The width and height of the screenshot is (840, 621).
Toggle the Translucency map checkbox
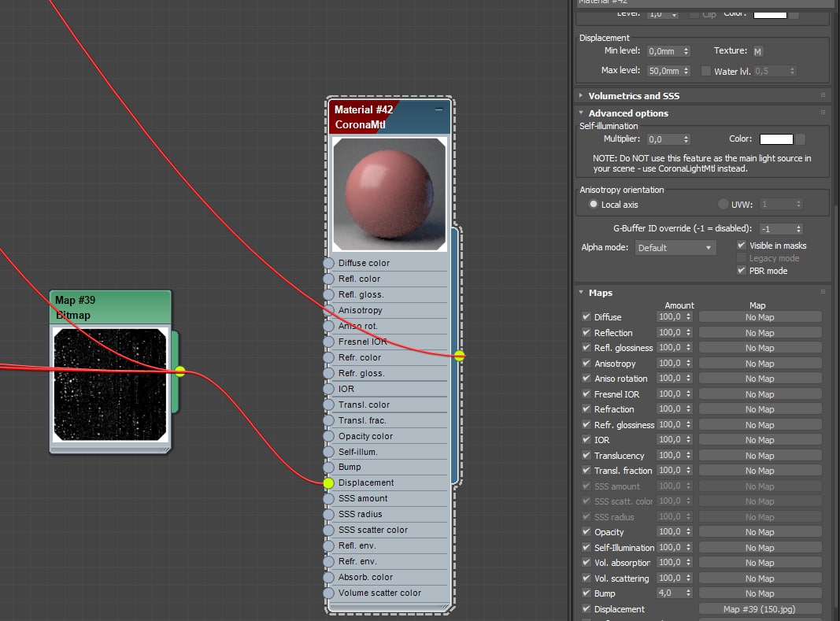click(x=587, y=455)
